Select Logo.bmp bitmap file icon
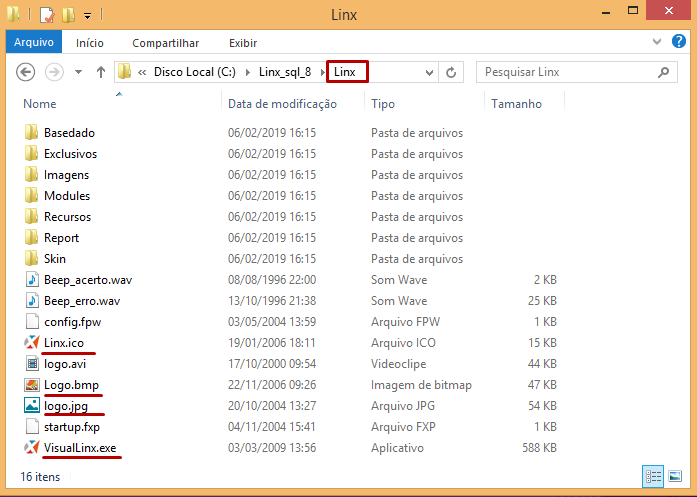 (32, 385)
